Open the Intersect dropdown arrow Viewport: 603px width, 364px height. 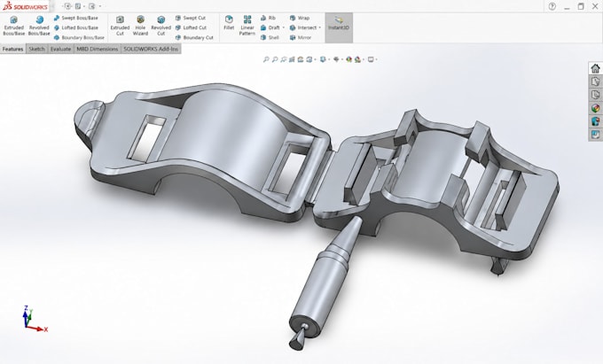coord(319,27)
